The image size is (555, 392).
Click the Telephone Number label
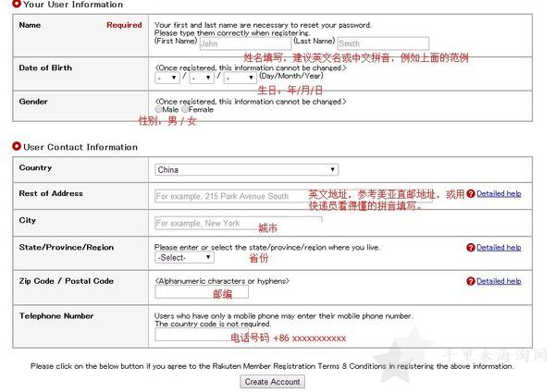point(56,315)
